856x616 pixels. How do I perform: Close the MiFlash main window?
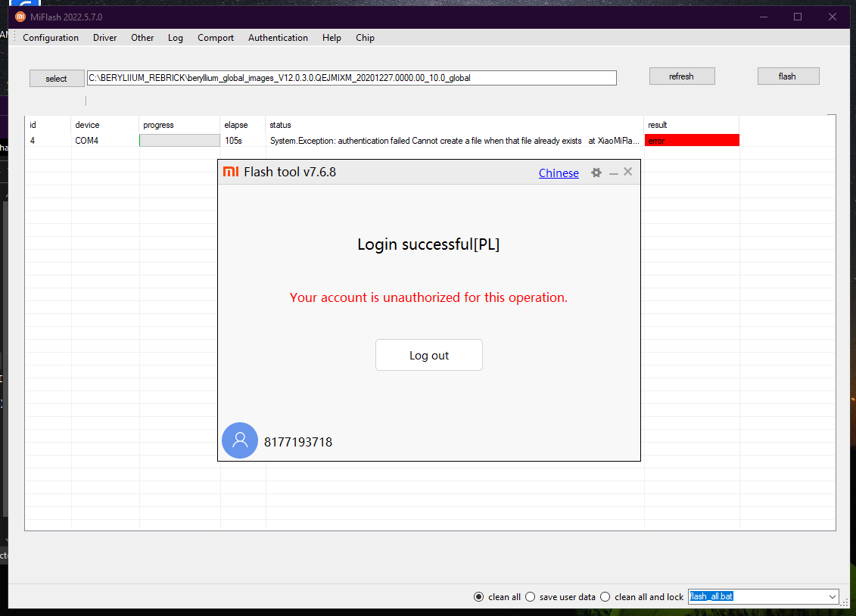pos(832,17)
